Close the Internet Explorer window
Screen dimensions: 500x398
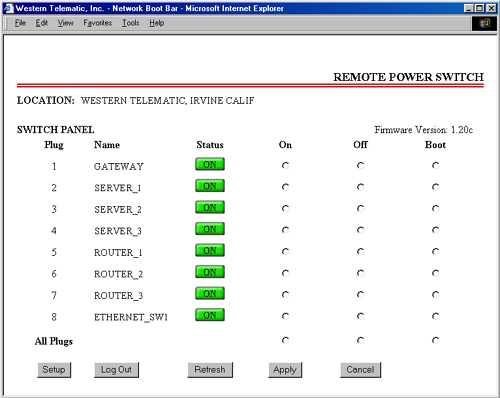[491, 8]
